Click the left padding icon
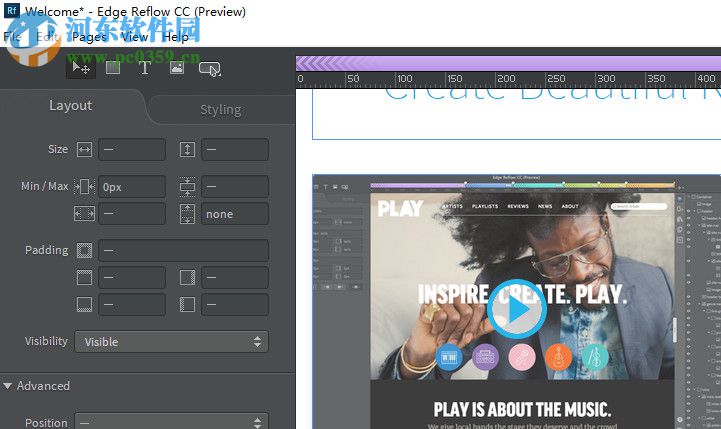Viewport: 721px width, 429px height. point(187,304)
